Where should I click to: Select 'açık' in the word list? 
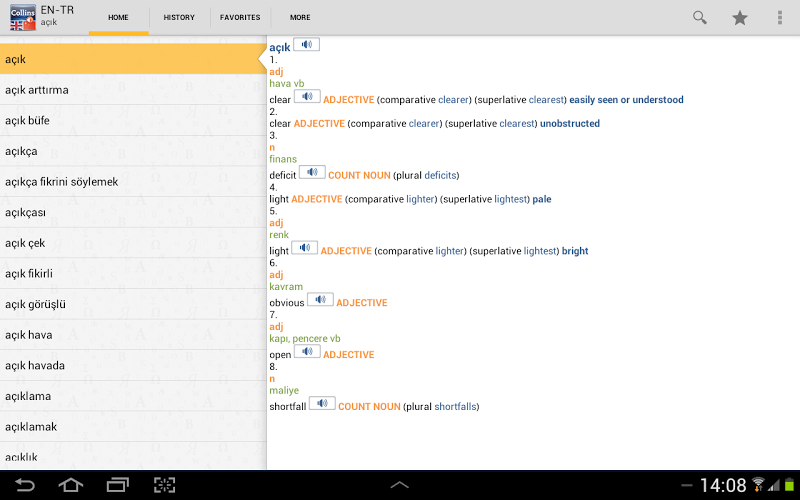[x=133, y=59]
